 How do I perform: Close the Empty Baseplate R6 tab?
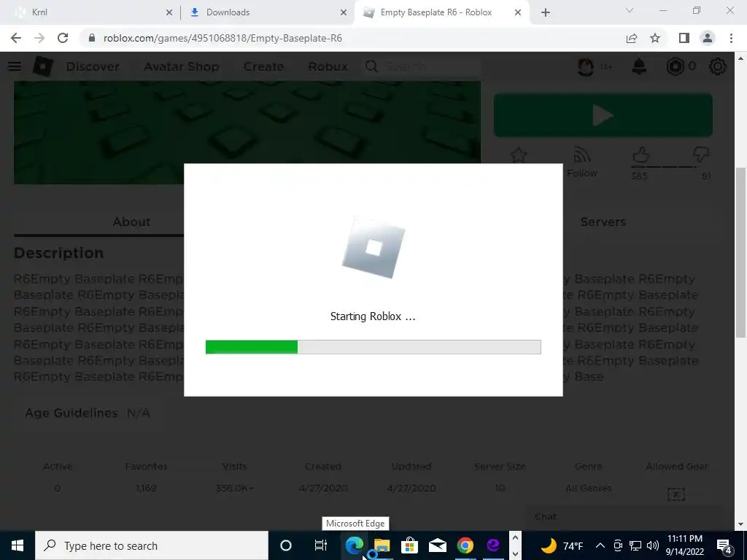click(x=518, y=13)
